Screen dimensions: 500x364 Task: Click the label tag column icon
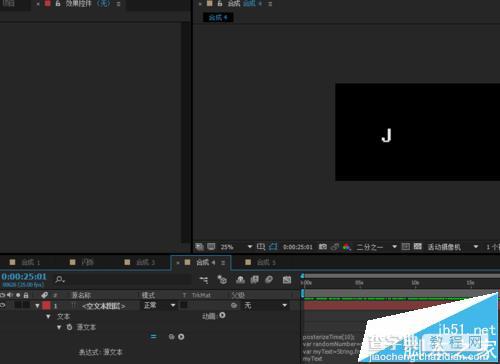(45, 295)
